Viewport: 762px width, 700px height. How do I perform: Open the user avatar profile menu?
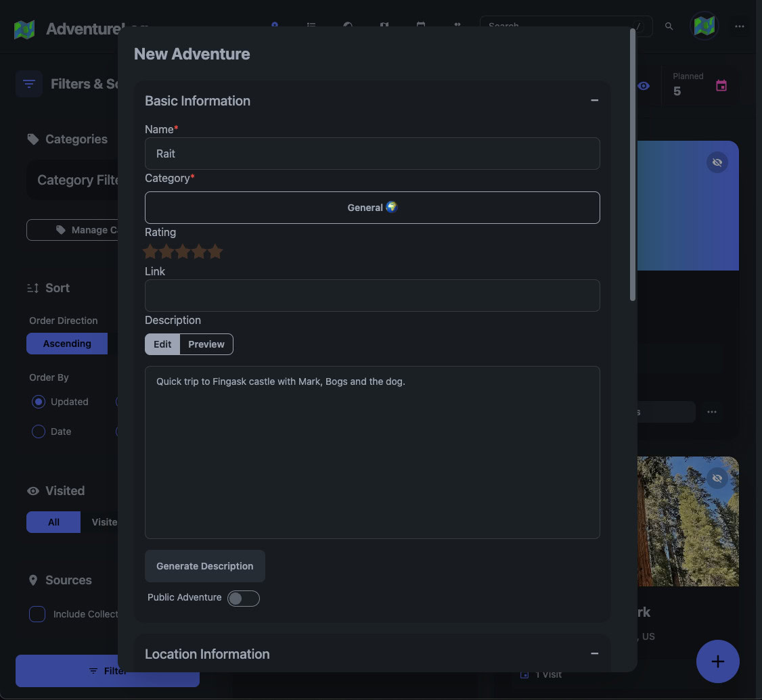pyautogui.click(x=704, y=26)
